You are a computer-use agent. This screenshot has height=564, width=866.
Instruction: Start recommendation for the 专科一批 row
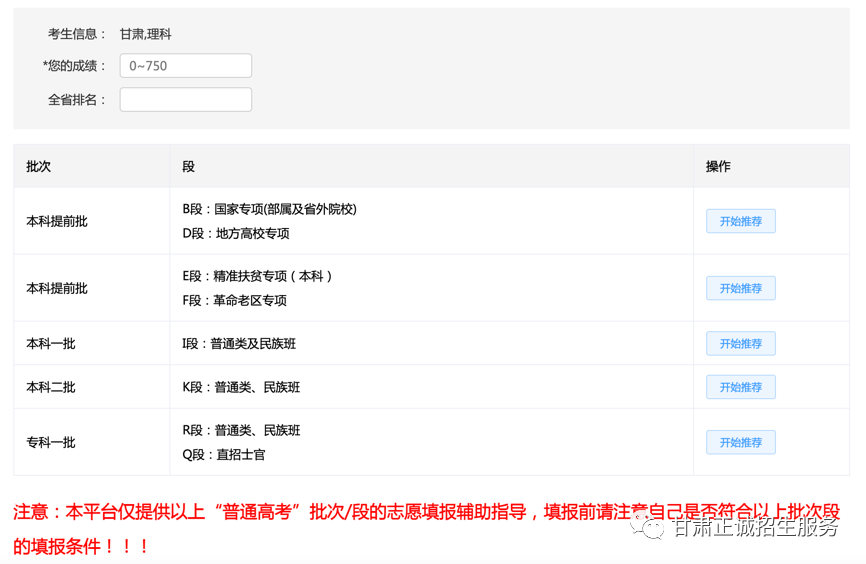740,442
